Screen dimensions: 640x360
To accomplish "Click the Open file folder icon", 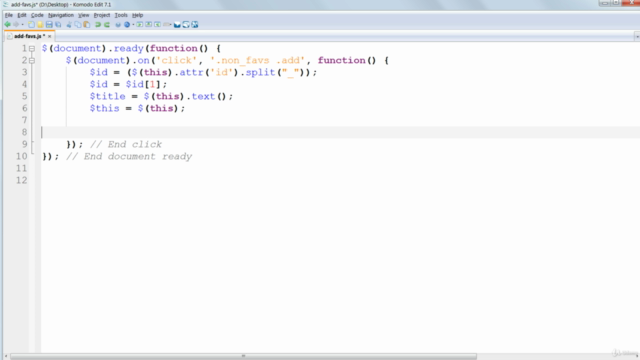I will pos(40,25).
